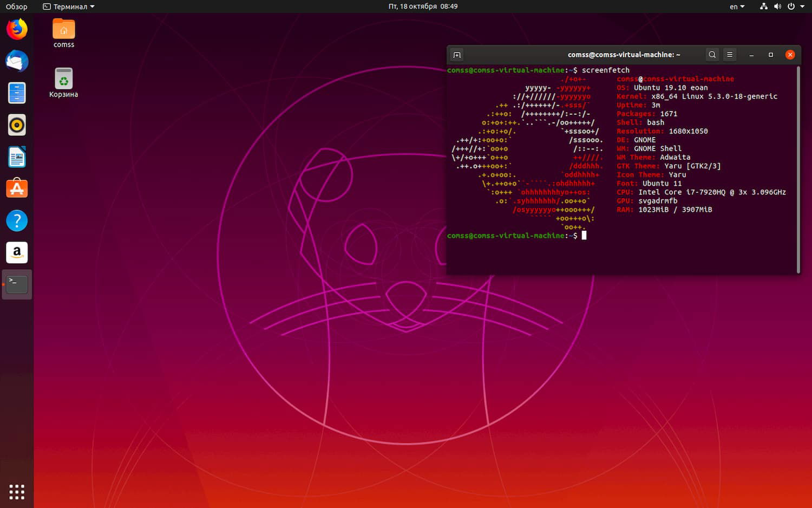Open the terminal search magnifier
This screenshot has width=812, height=508.
(712, 54)
